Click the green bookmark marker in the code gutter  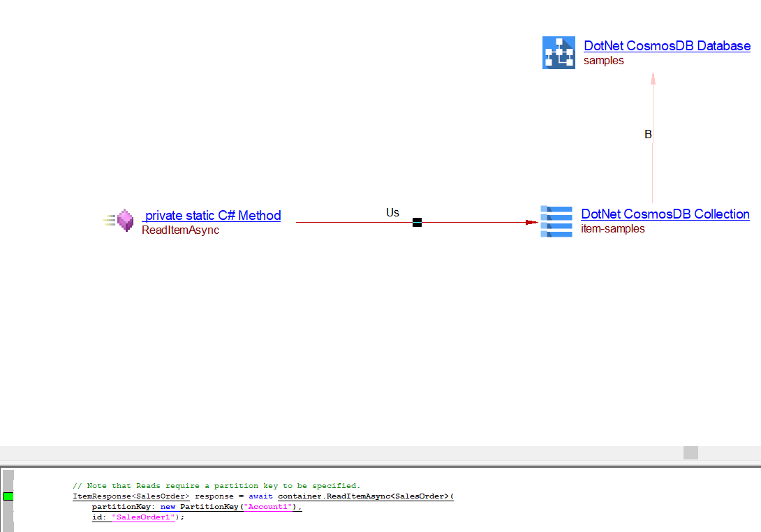click(x=8, y=496)
